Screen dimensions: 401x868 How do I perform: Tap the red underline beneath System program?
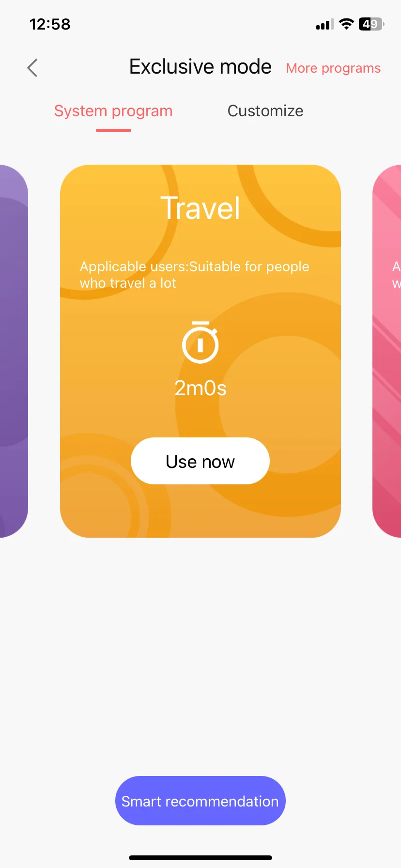click(x=113, y=130)
